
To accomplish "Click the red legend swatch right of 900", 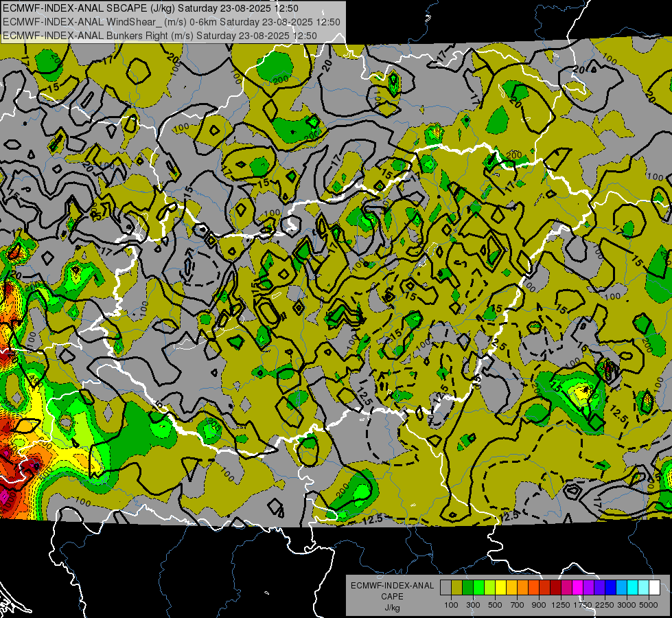I will click(545, 588).
